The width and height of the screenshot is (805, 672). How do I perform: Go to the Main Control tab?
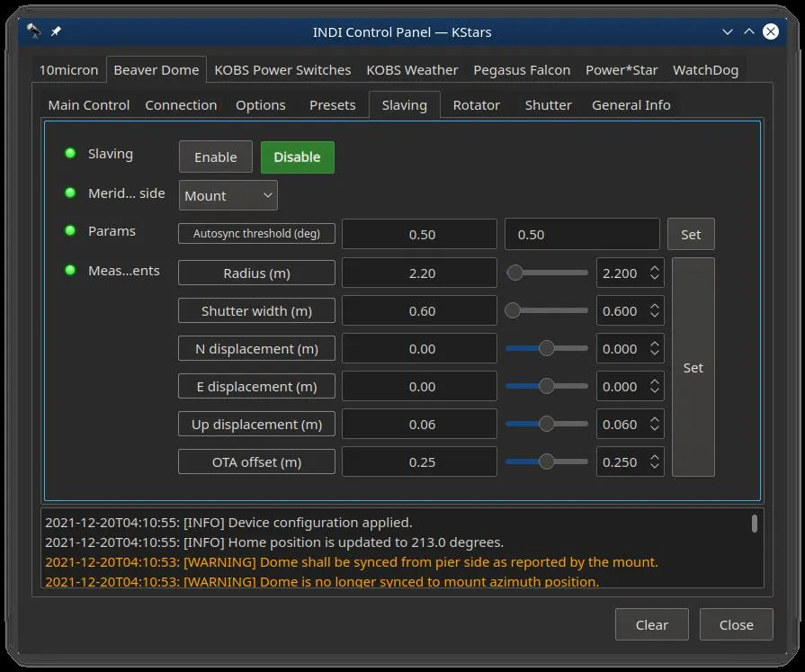[89, 104]
